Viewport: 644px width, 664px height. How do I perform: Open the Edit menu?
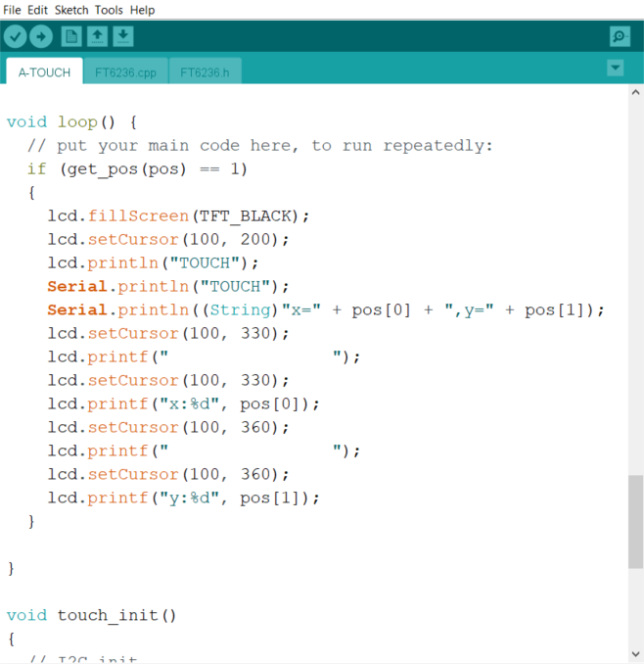[37, 10]
